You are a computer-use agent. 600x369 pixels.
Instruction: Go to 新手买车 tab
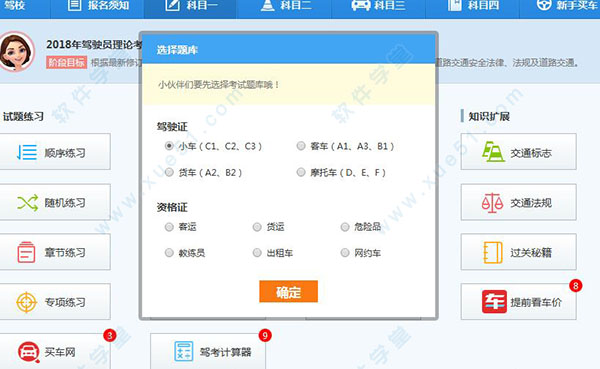tap(560, 8)
